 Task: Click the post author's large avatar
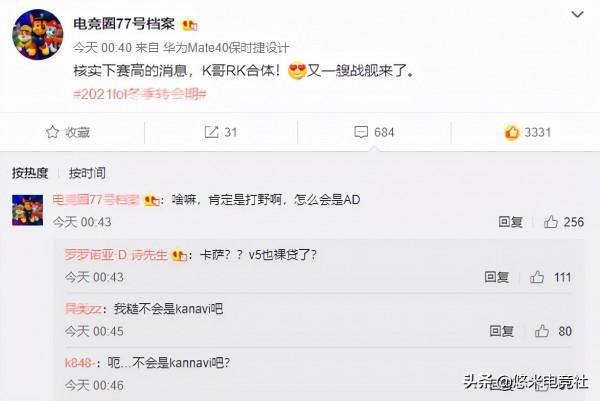pos(38,34)
